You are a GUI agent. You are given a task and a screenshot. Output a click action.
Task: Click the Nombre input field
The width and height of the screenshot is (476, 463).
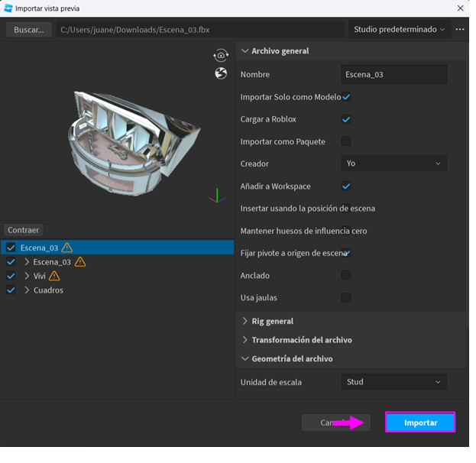(x=393, y=75)
